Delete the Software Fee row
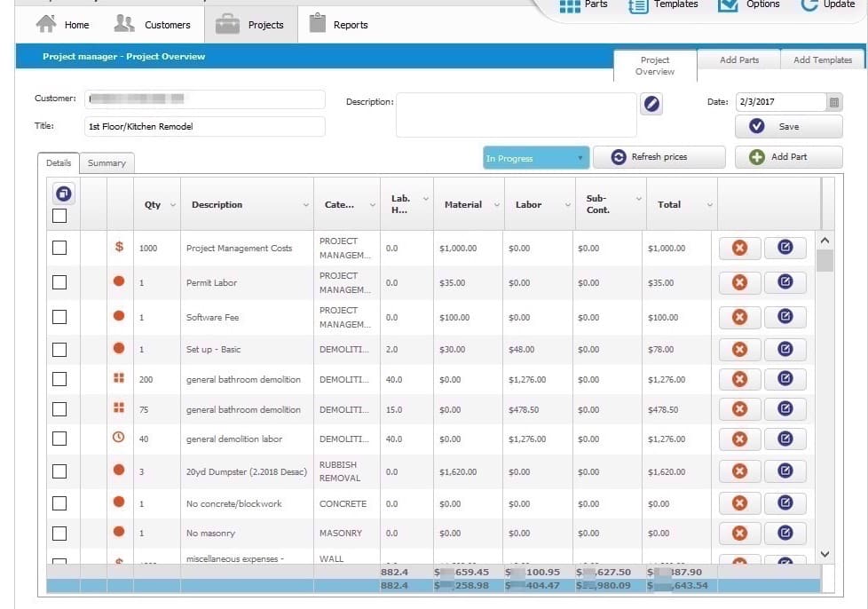868x609 pixels. pyautogui.click(x=739, y=317)
